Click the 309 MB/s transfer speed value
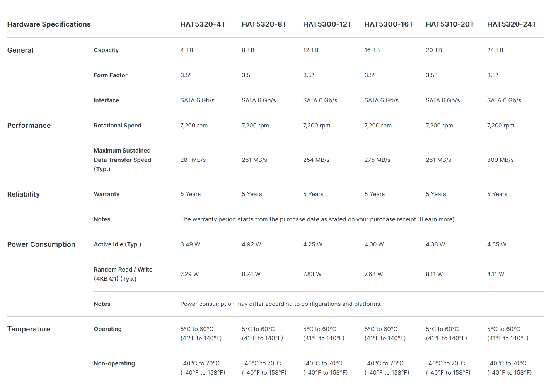Screen dimensions: 544x392 500,160
